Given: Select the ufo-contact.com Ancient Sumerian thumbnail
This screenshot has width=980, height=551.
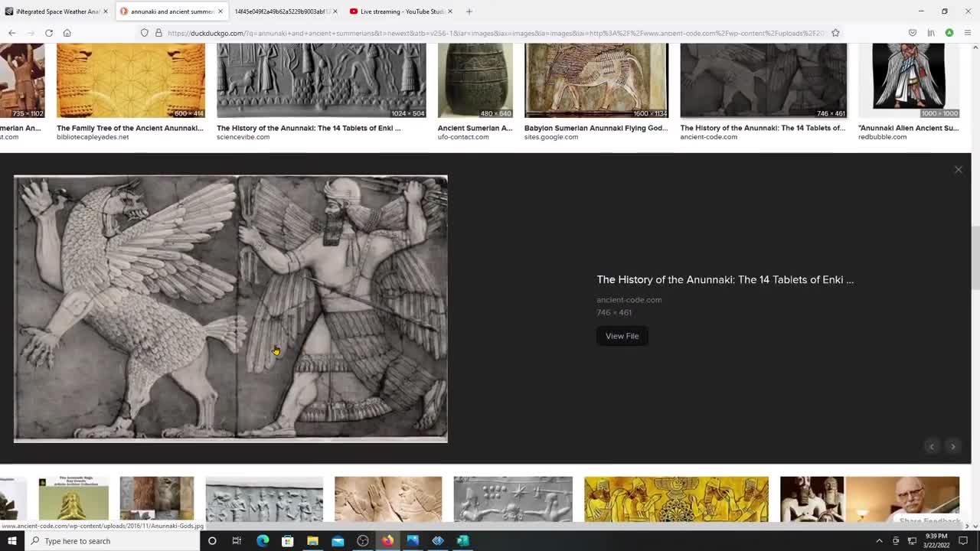Looking at the screenshot, I should pos(475,80).
